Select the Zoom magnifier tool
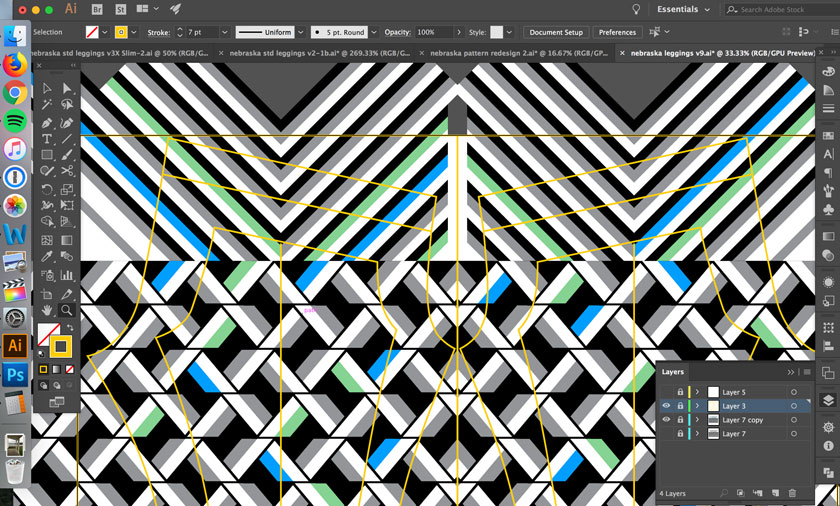The width and height of the screenshot is (840, 506). [67, 311]
